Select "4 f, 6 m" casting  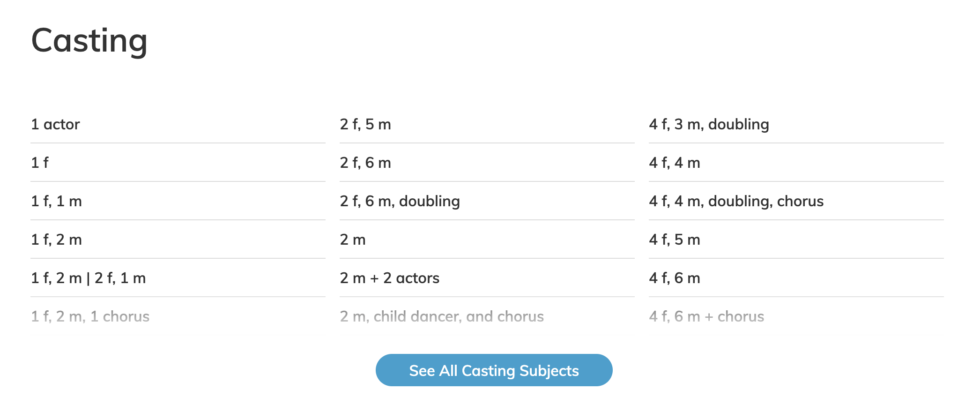point(675,278)
